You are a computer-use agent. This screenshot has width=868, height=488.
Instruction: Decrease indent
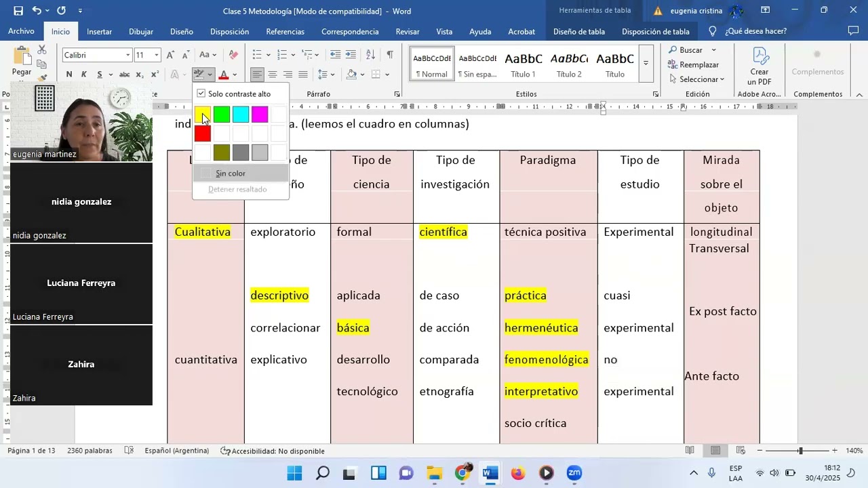335,55
